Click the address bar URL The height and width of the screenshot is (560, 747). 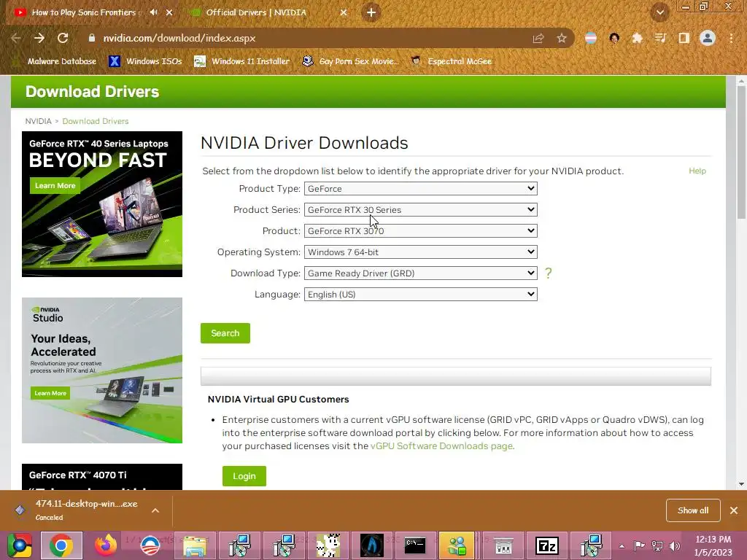[179, 38]
